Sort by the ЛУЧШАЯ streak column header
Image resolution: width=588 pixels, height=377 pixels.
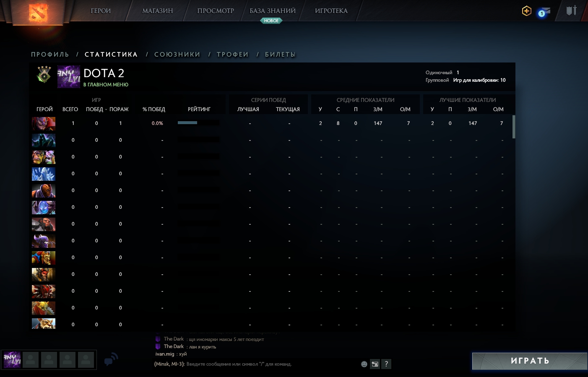pos(248,109)
